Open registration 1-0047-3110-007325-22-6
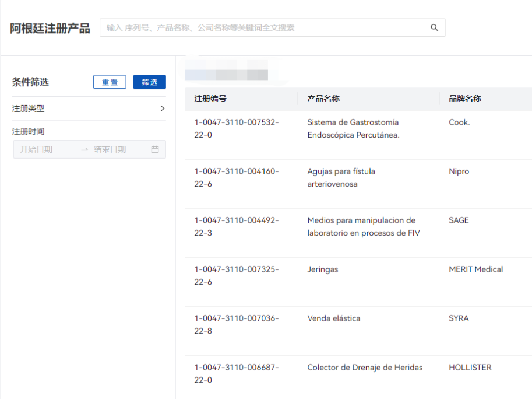532x399 pixels. pyautogui.click(x=236, y=275)
